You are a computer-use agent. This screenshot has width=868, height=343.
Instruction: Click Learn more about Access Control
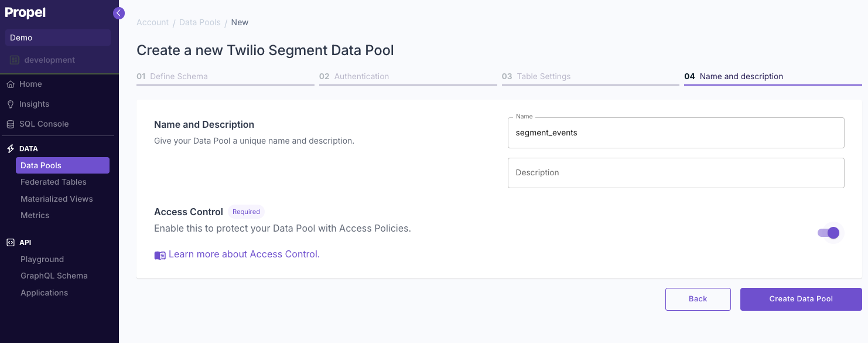pos(244,254)
